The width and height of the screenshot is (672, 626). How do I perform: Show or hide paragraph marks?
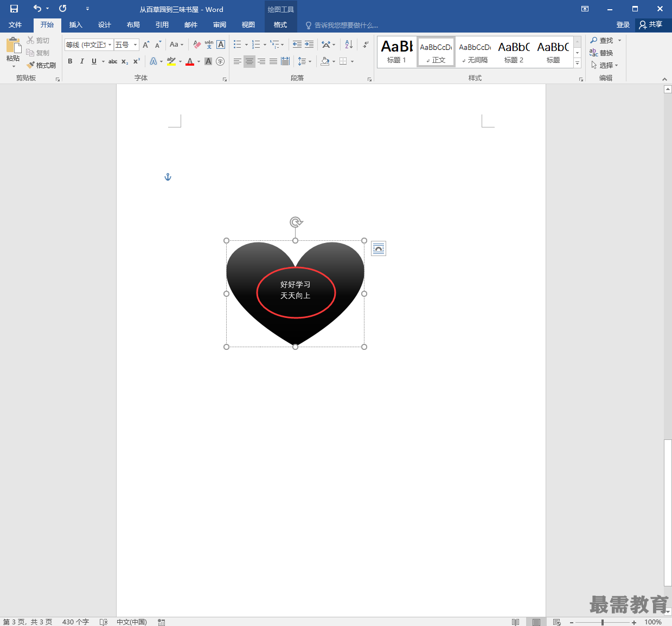pyautogui.click(x=366, y=44)
